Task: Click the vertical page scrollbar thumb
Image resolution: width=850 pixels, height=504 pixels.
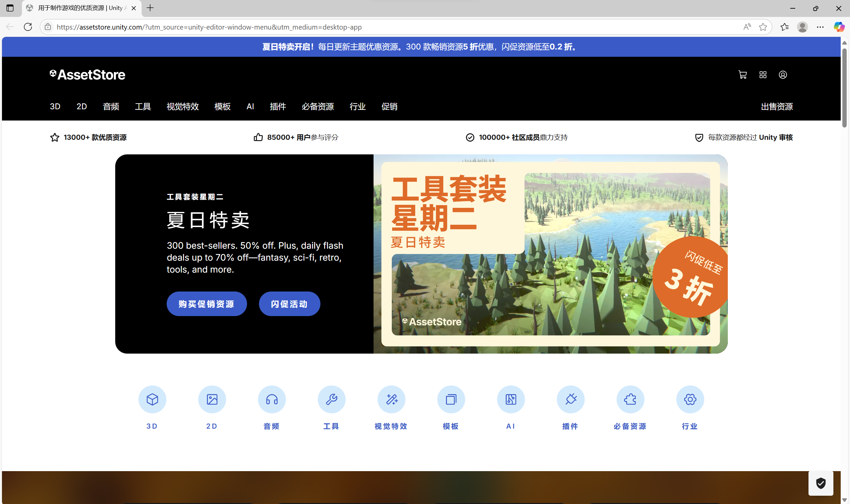Action: pyautogui.click(x=844, y=88)
